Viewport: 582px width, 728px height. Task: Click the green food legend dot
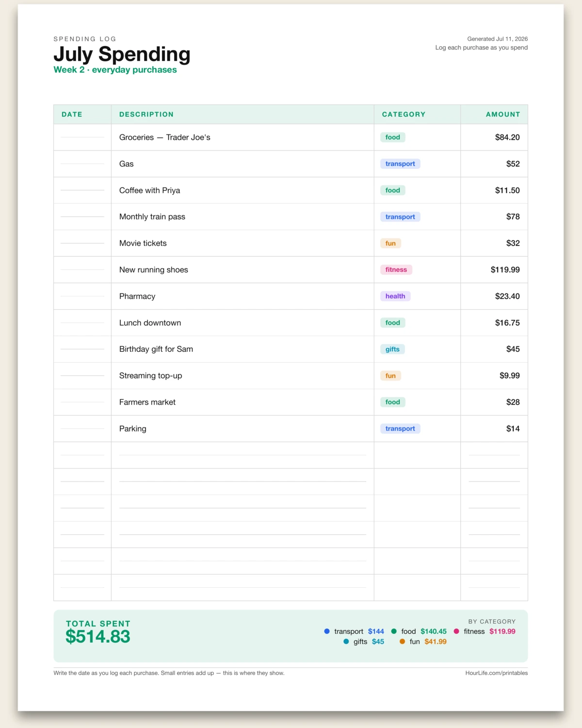point(394,631)
